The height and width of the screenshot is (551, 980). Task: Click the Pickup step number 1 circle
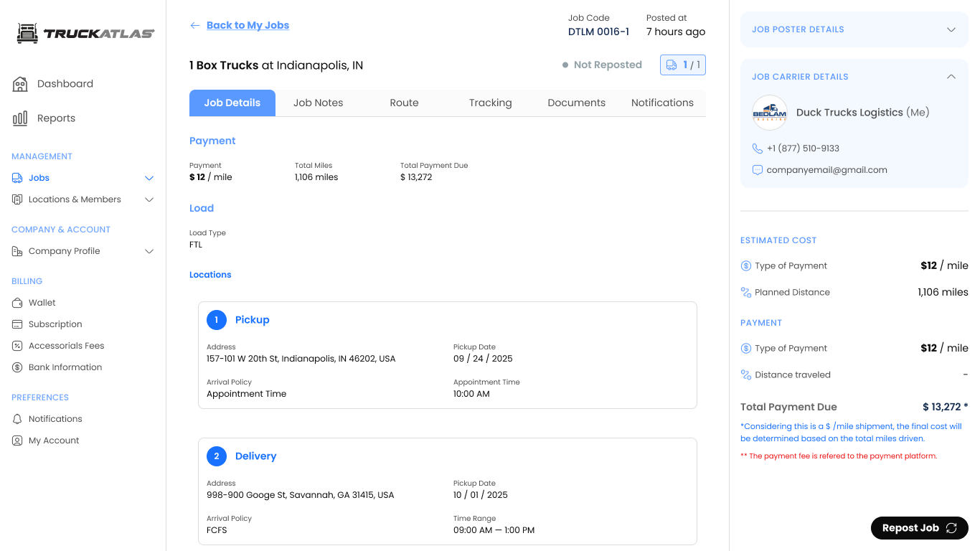(217, 320)
